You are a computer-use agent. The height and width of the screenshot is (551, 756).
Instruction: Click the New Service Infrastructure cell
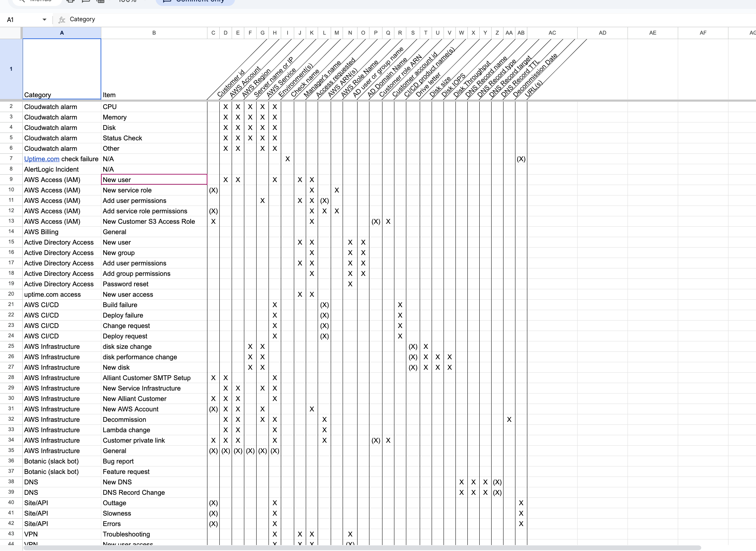coord(154,388)
